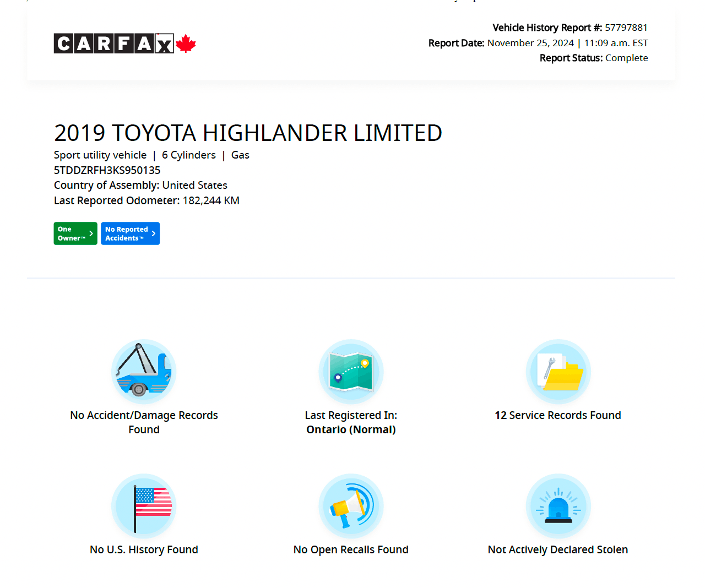Click the CARFAX Canada logo
Screen dimensions: 705x588
point(124,43)
